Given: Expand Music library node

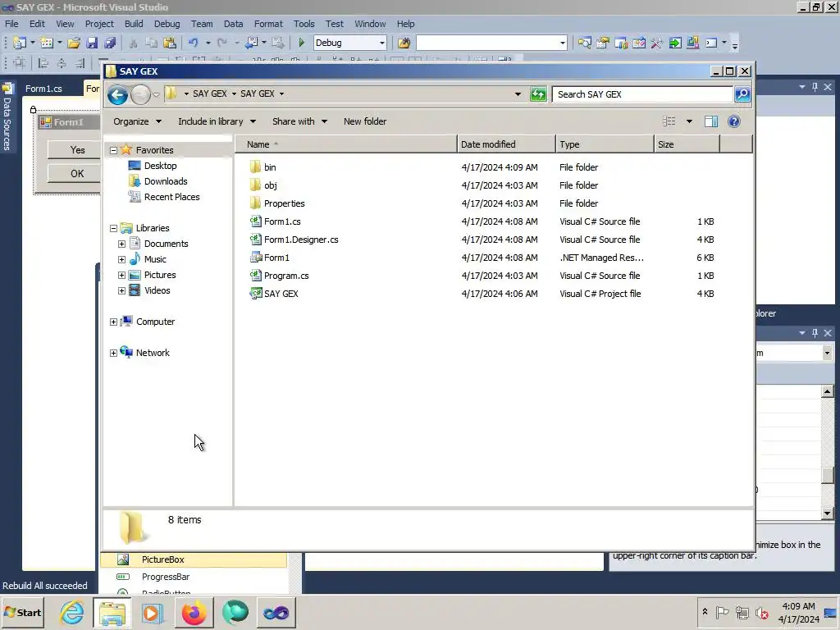Looking at the screenshot, I should pos(122,259).
